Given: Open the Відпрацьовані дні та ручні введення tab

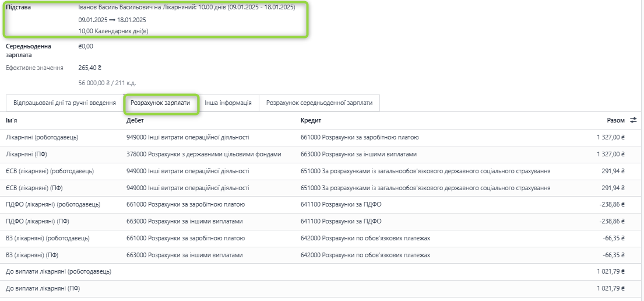Looking at the screenshot, I should (64, 103).
